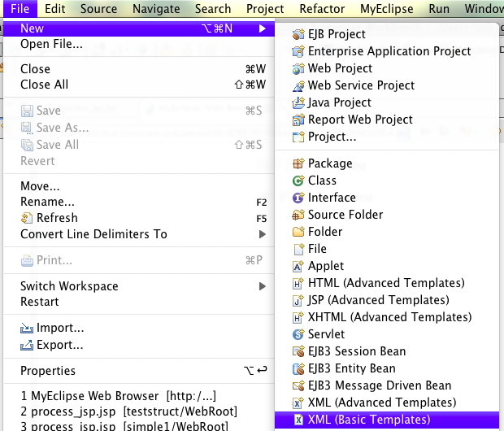Click the EJB3 Entity Bean icon
Viewport: 504px width, 431px height.
click(298, 368)
